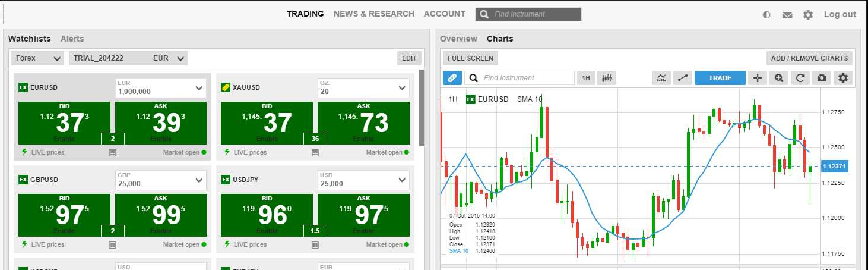Open the GBPUSD tile details list icon

click(x=113, y=245)
